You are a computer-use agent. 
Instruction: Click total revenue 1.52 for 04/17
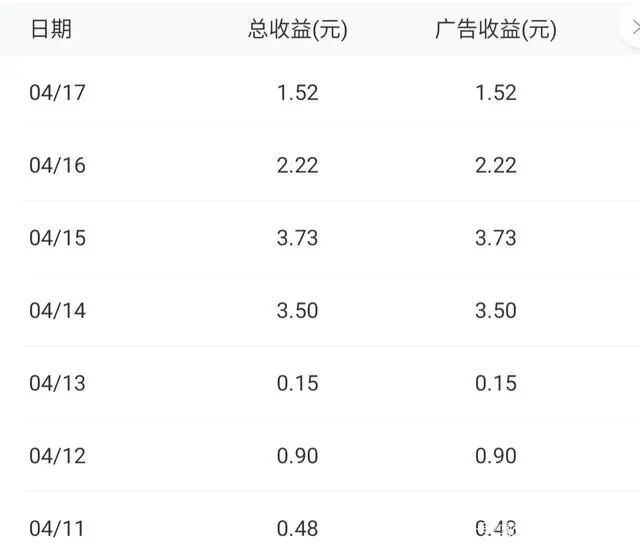pos(298,93)
